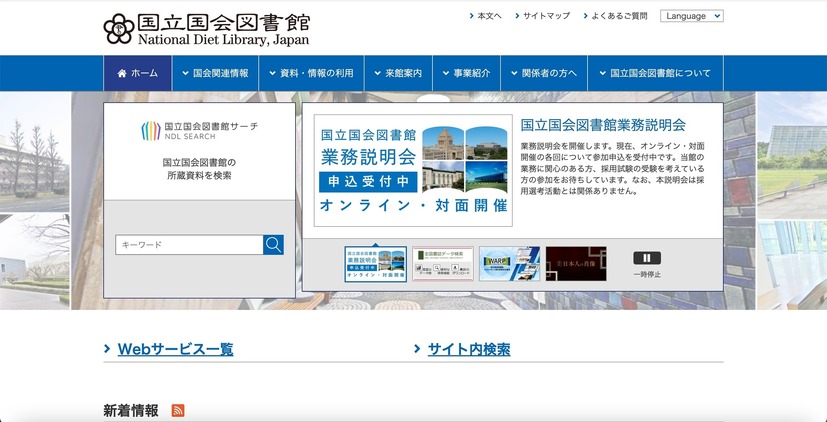This screenshot has height=422, width=827.
Task: Open Webサービス一覧 link
Action: (175, 349)
